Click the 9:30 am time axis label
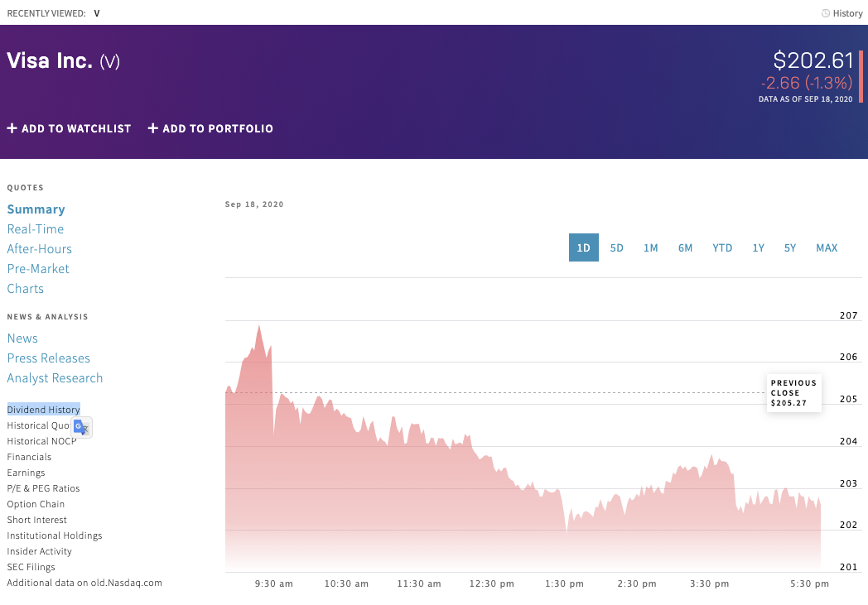 (x=274, y=584)
